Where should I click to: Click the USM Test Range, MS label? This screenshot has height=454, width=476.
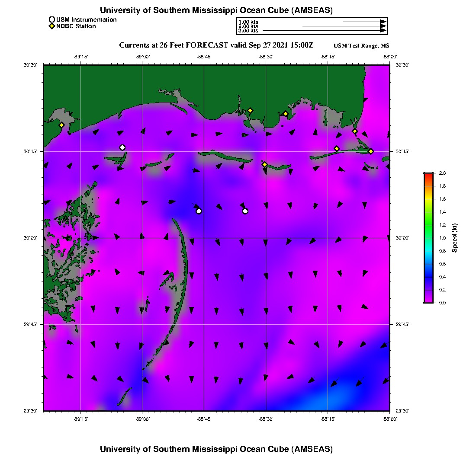361,46
